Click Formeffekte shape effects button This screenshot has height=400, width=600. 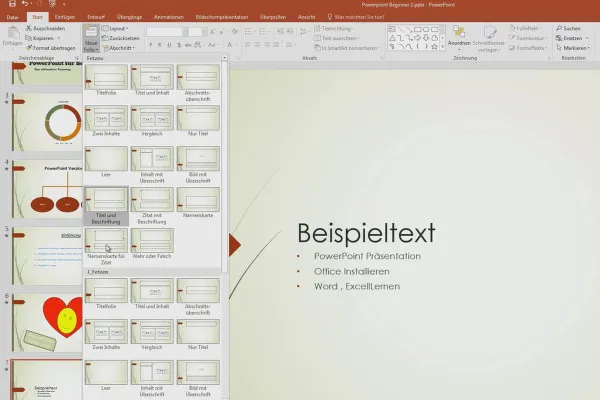click(528, 48)
